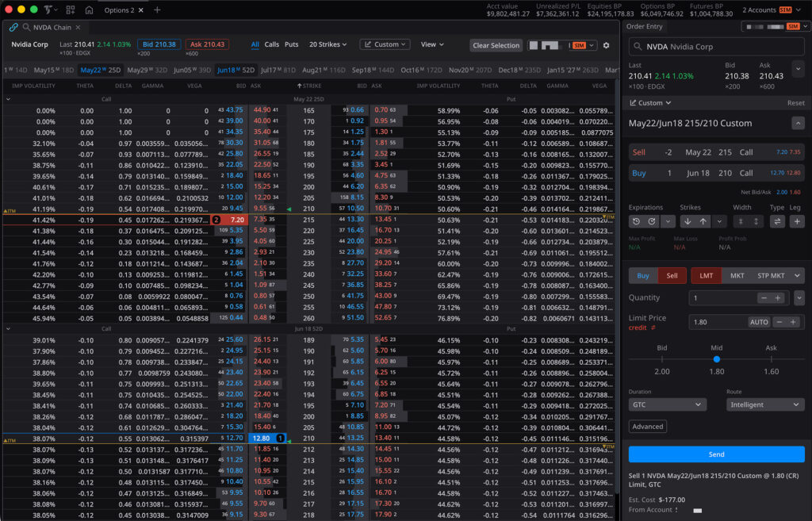This screenshot has height=521, width=812.
Task: Open option chain settings gear
Action: [606, 45]
